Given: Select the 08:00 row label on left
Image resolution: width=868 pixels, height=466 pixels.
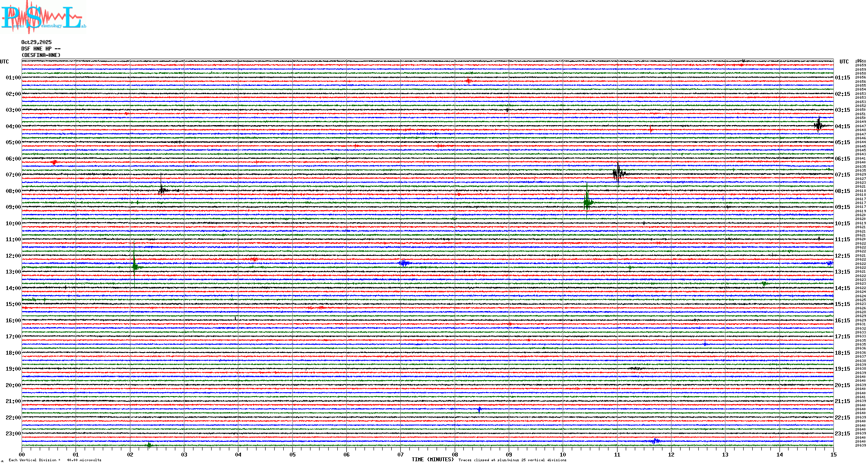Looking at the screenshot, I should pyautogui.click(x=13, y=191).
